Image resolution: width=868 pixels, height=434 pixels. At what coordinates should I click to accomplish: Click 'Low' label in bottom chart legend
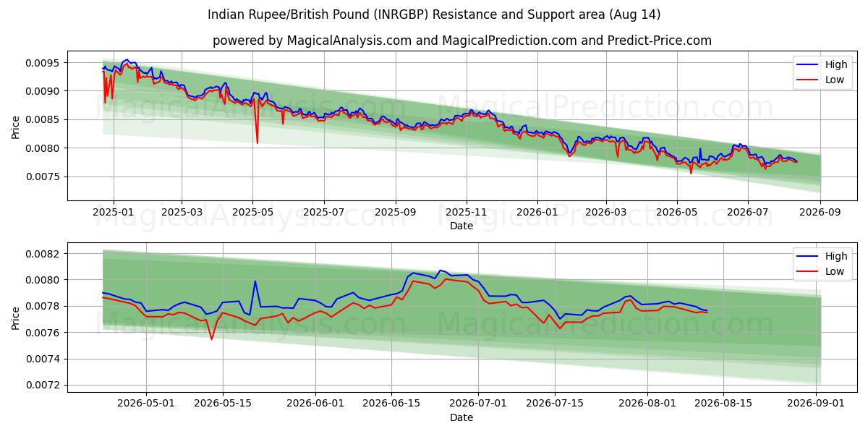click(x=835, y=271)
